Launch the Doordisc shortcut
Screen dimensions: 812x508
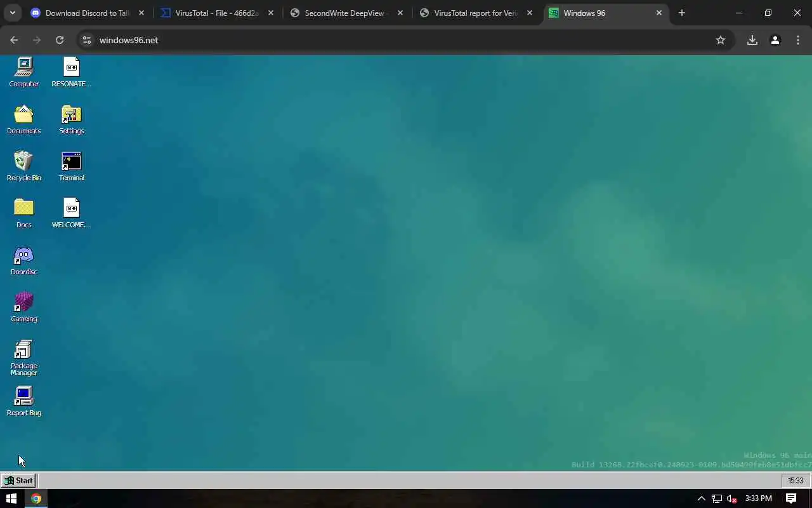point(24,260)
